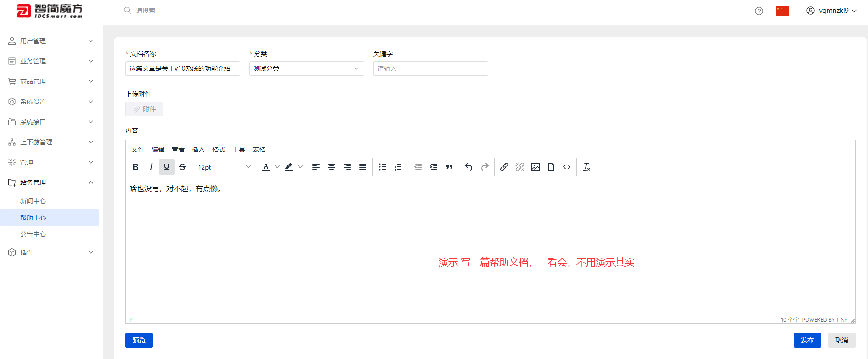Clear formatting of selected text

586,167
